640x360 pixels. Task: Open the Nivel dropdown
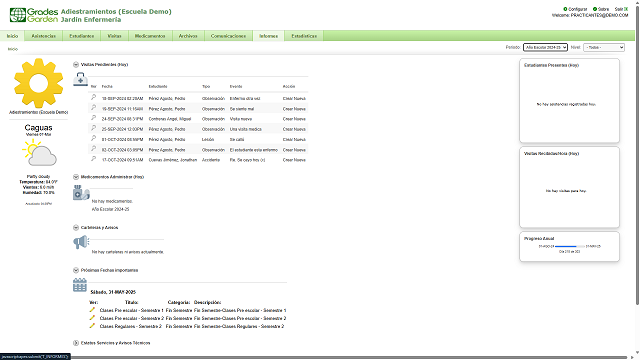pos(604,47)
